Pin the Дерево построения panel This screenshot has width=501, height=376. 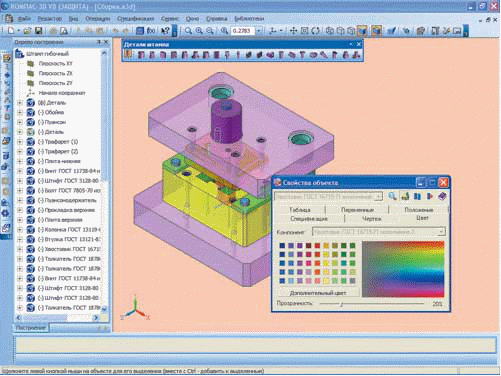click(99, 42)
